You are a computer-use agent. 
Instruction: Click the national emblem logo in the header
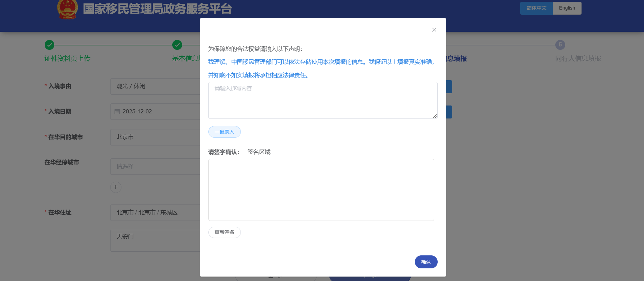(x=68, y=9)
